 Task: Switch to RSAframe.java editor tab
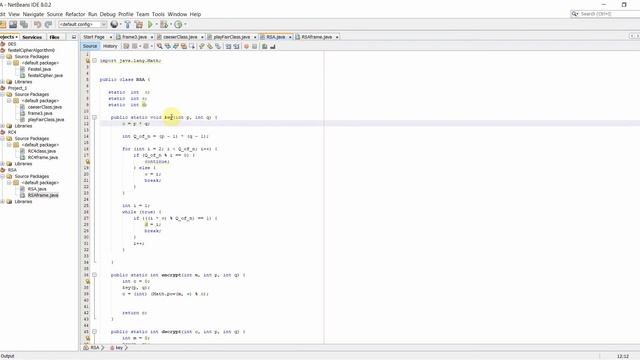[316, 37]
